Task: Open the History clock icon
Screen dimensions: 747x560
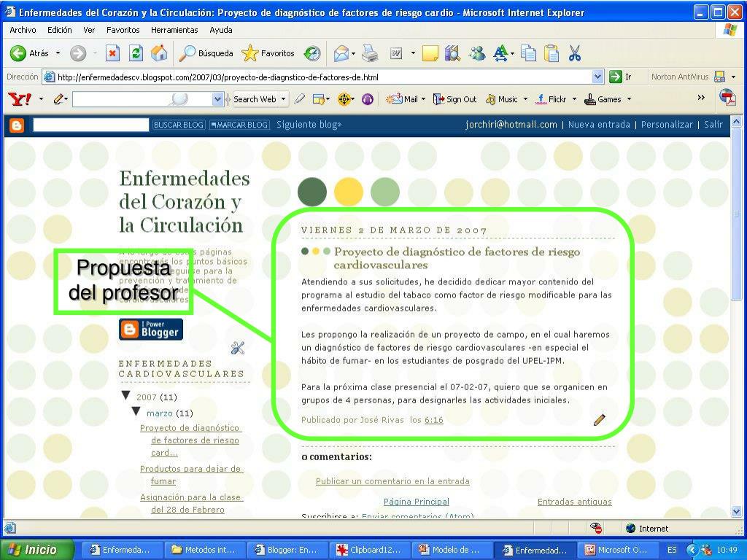Action: click(x=312, y=53)
